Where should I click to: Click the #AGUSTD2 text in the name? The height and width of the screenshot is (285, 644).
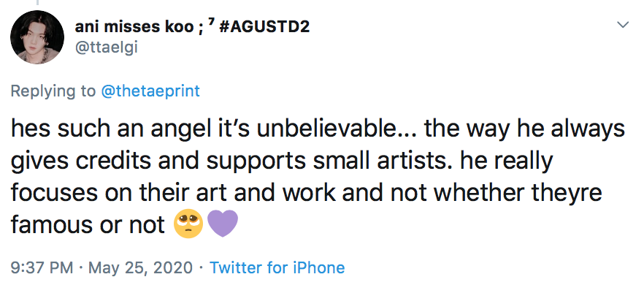(265, 27)
